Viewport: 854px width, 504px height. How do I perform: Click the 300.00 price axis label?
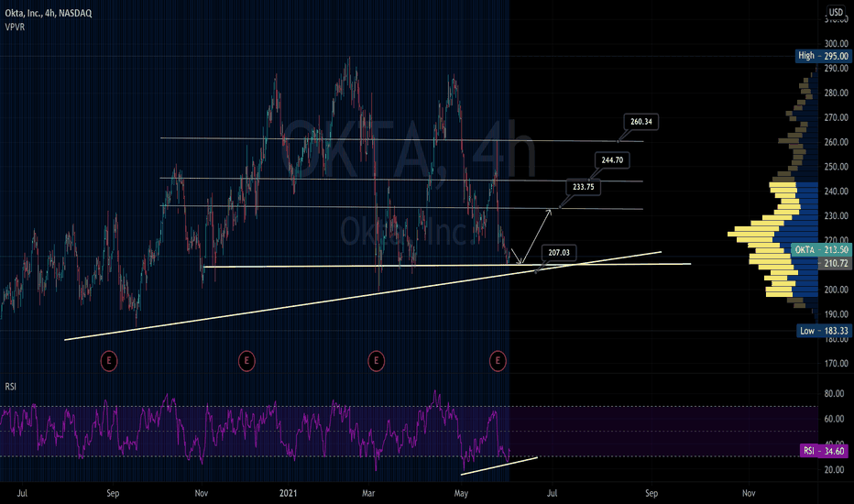pyautogui.click(x=836, y=44)
